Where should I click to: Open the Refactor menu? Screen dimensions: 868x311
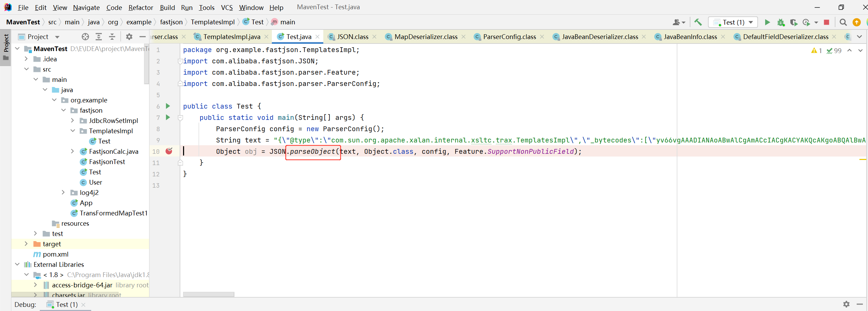[x=141, y=8]
